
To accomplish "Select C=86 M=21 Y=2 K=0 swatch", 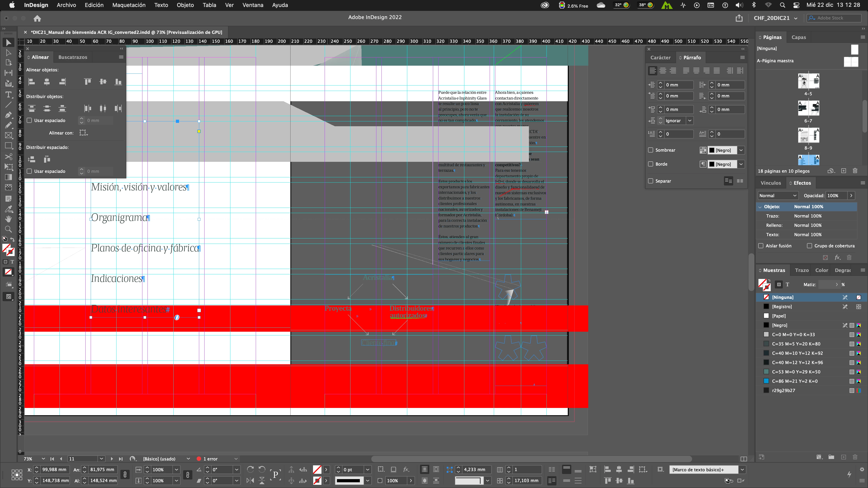I will pos(794,381).
